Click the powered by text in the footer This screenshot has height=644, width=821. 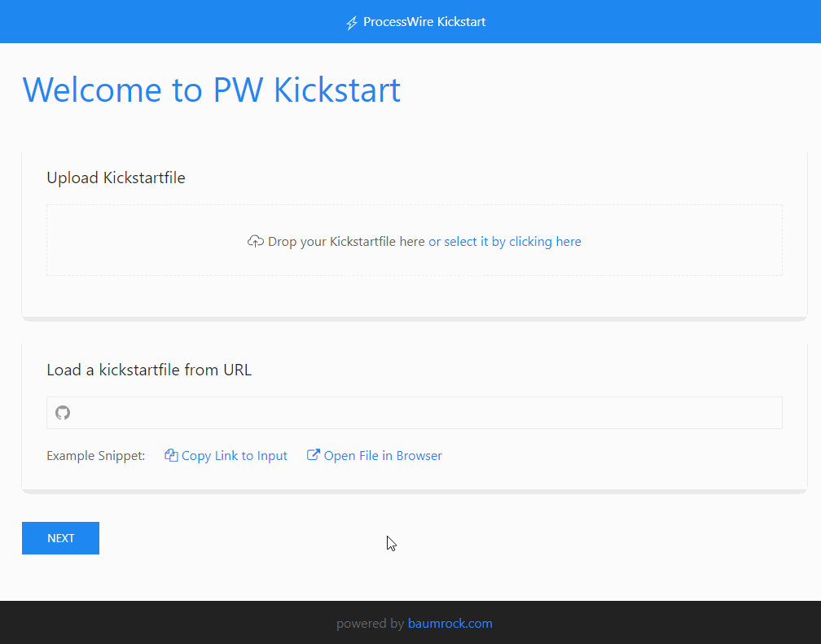(371, 623)
